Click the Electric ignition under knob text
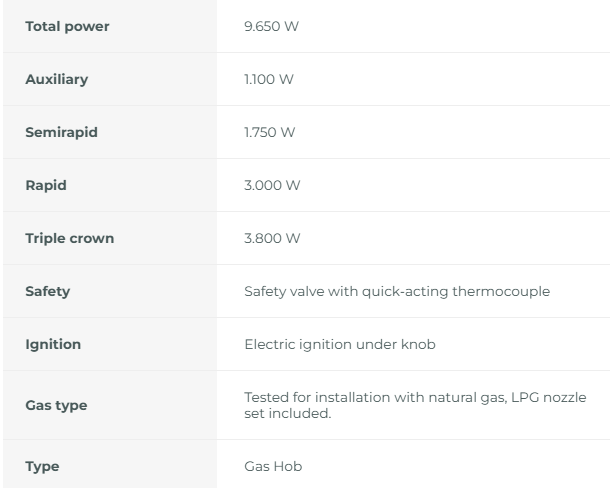Viewport: 610px width, 488px height. coord(340,344)
